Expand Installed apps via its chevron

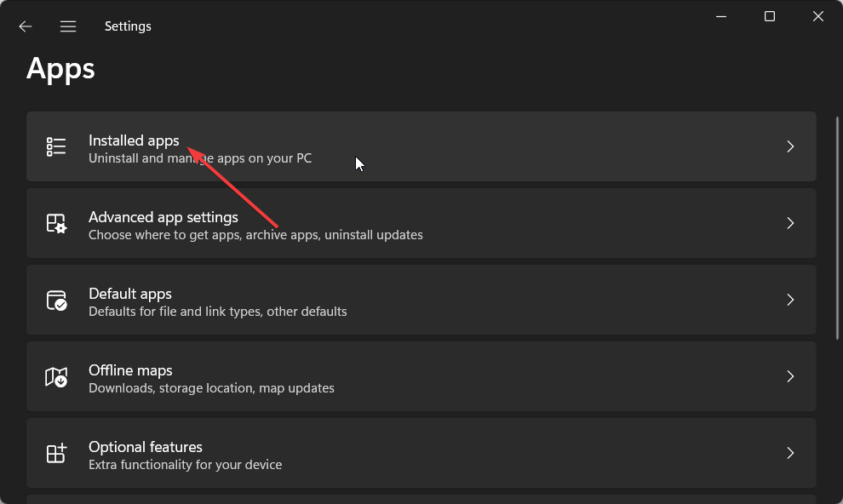[x=790, y=146]
